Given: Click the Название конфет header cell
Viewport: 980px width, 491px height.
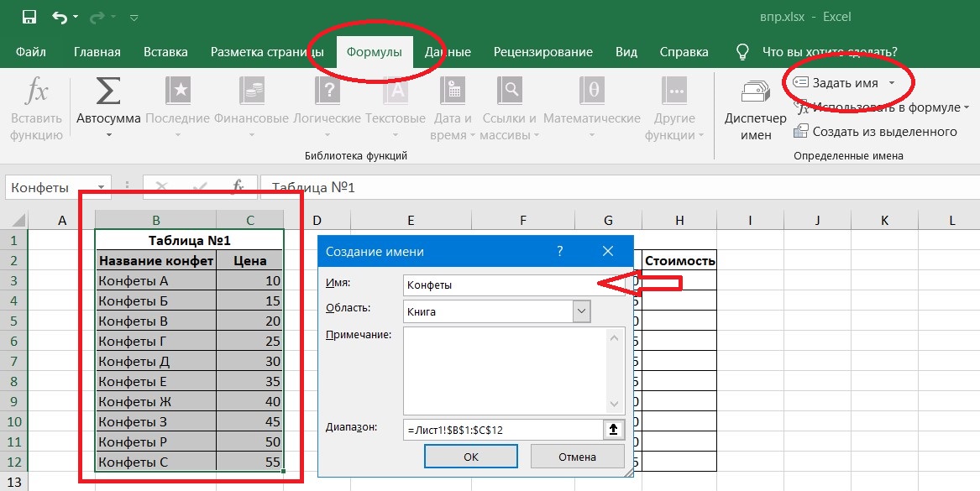Looking at the screenshot, I should (155, 261).
